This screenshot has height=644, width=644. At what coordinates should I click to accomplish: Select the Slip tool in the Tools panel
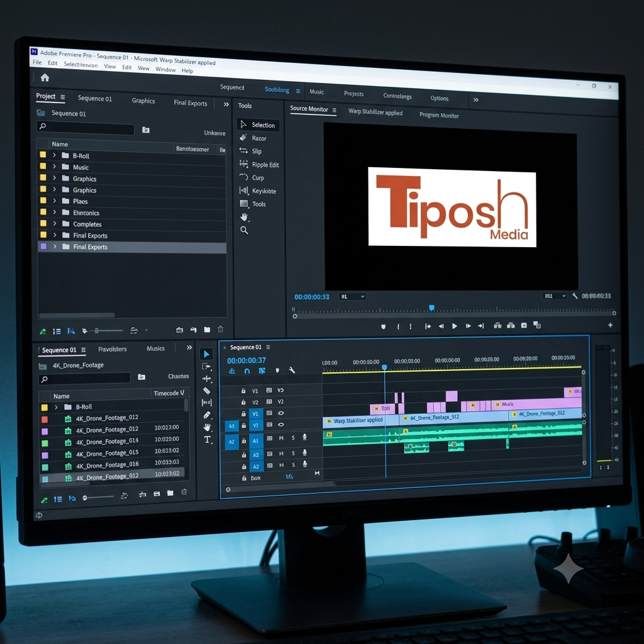251,151
